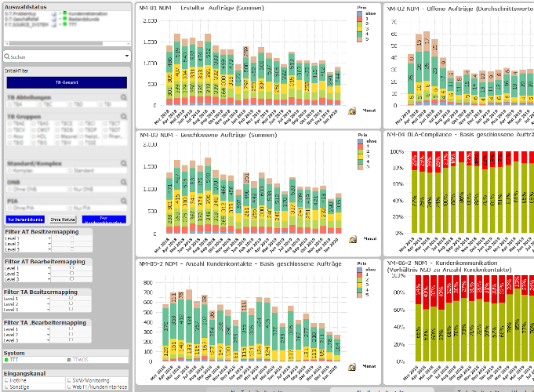This screenshot has height=392, width=534.
Task: Click the Ohne Hotline button
Action: 62,220
